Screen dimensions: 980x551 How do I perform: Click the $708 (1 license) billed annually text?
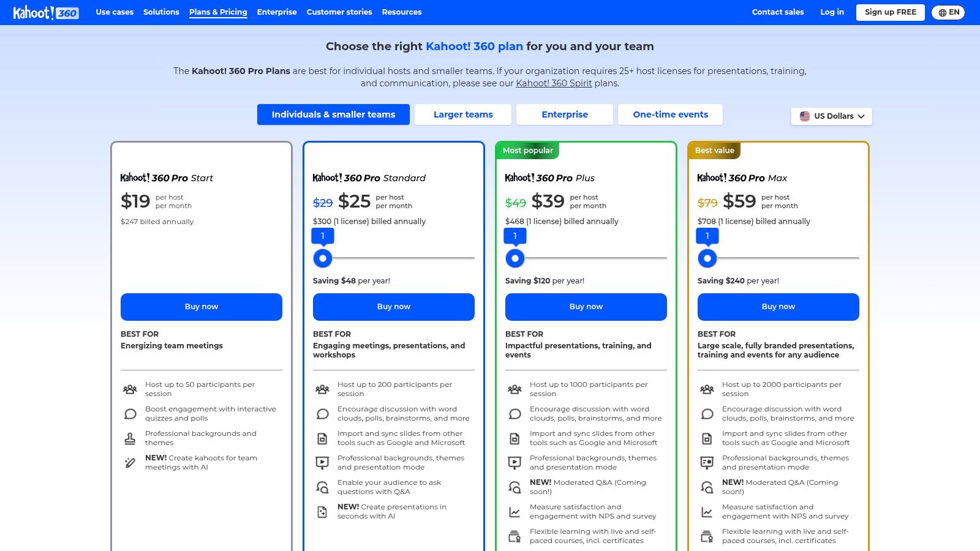[754, 222]
